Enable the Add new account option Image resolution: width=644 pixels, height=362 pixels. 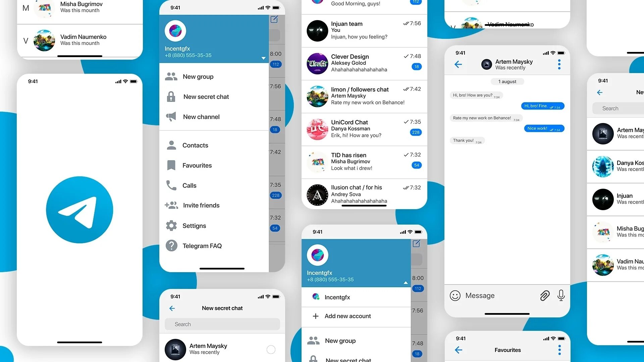(347, 316)
